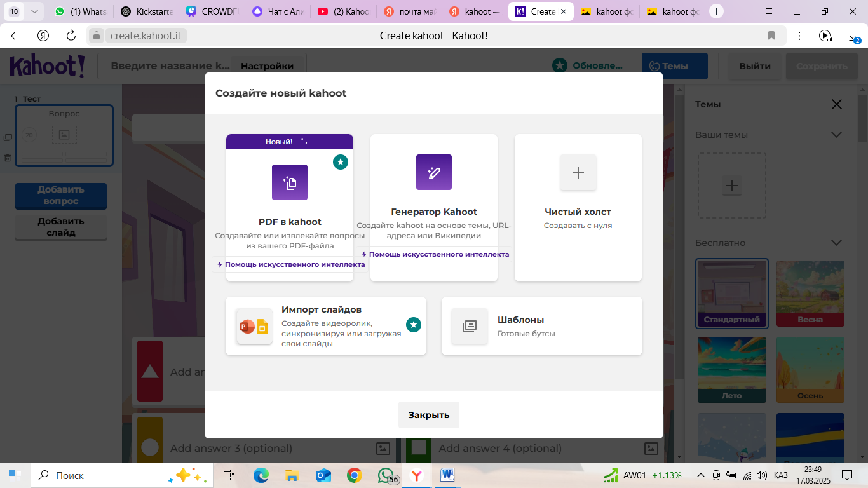Open Microsoft Edge from taskbar
Screen dimensions: 868x488
261,475
